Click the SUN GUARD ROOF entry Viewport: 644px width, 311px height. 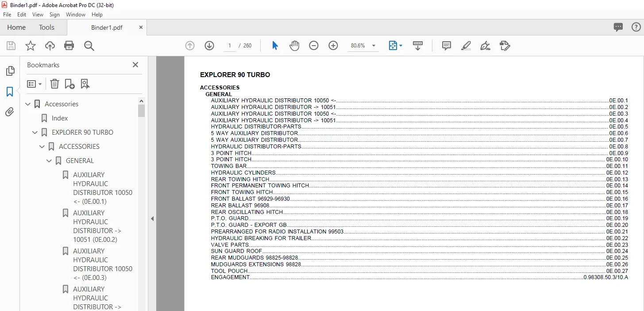[x=419, y=251]
